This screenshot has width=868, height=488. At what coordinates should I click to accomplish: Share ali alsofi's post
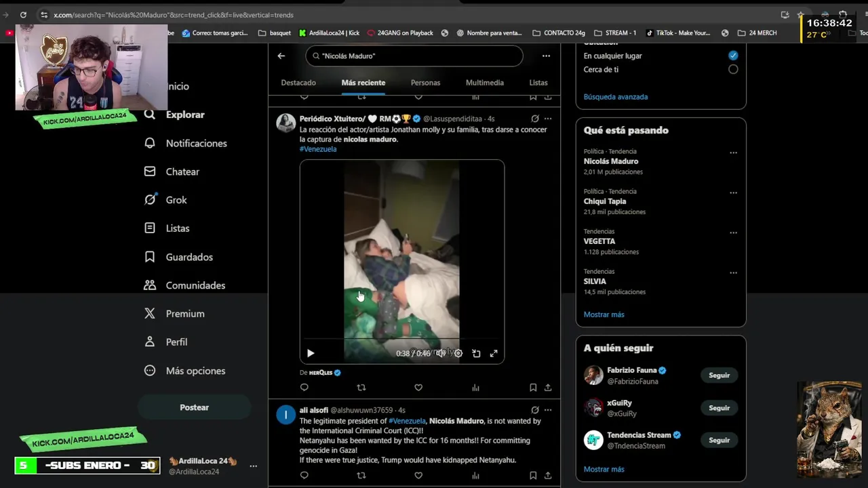pyautogui.click(x=548, y=475)
